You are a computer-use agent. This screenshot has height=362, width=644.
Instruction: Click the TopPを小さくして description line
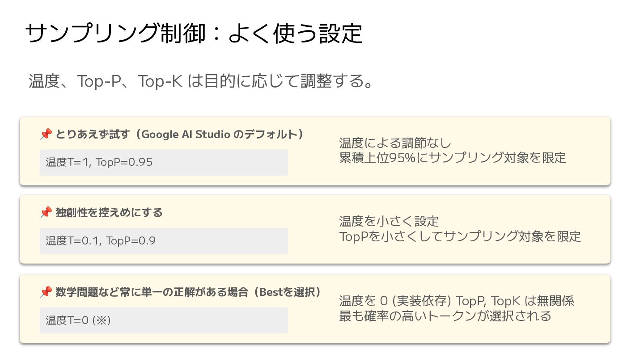460,236
